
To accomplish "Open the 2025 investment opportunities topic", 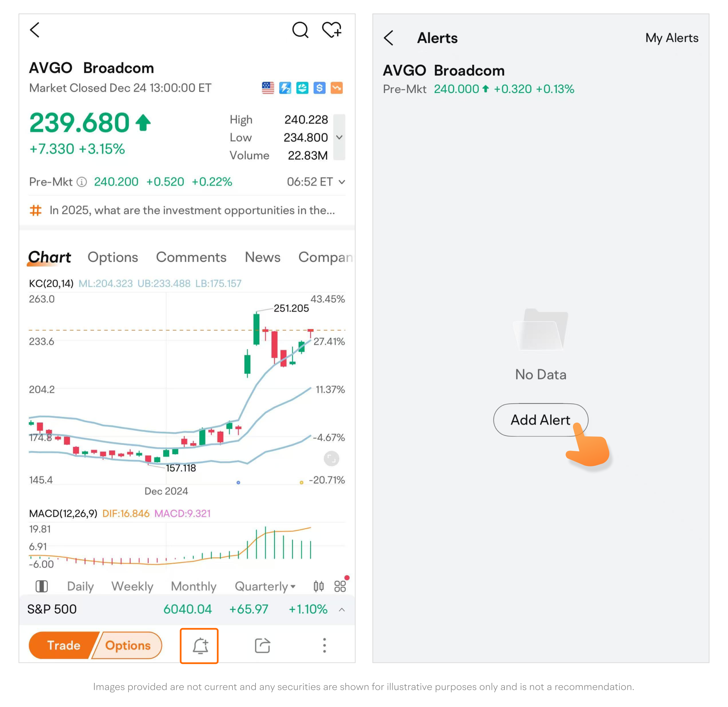I will click(192, 211).
